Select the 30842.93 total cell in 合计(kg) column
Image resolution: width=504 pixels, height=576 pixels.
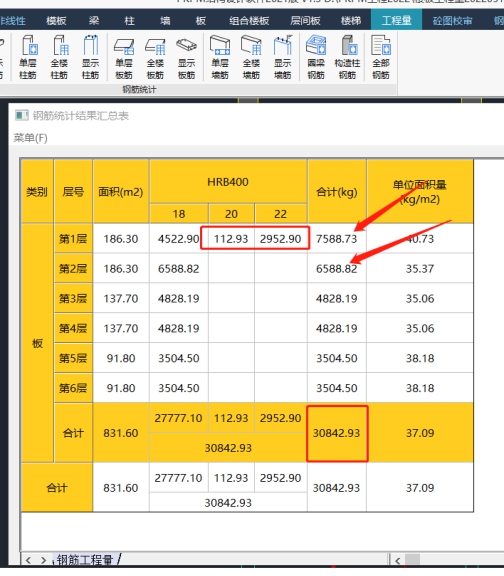[x=337, y=433]
